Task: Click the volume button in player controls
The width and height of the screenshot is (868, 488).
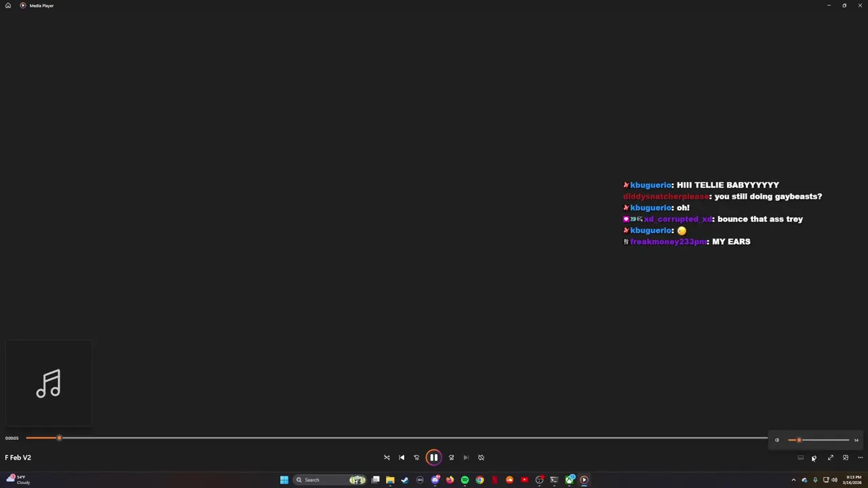Action: coord(814,457)
